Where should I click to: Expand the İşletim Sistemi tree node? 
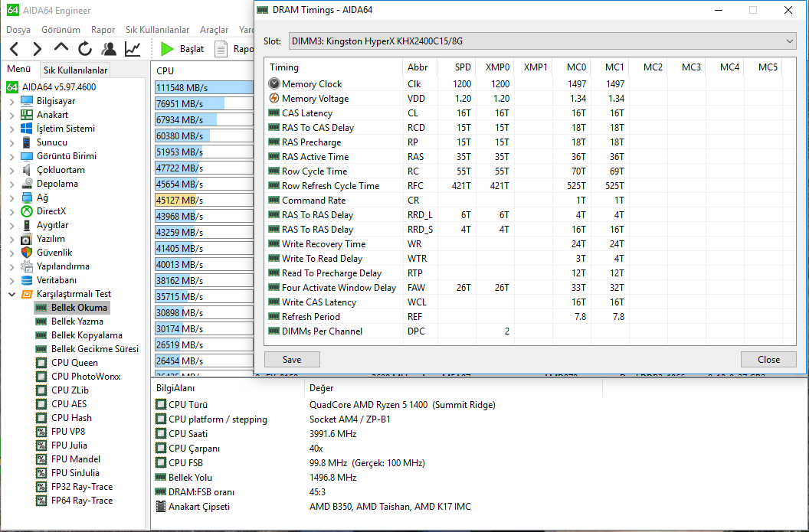[x=11, y=129]
